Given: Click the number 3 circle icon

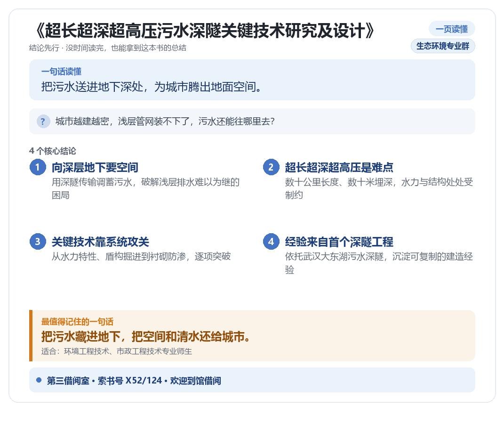Looking at the screenshot, I should pos(38,242).
